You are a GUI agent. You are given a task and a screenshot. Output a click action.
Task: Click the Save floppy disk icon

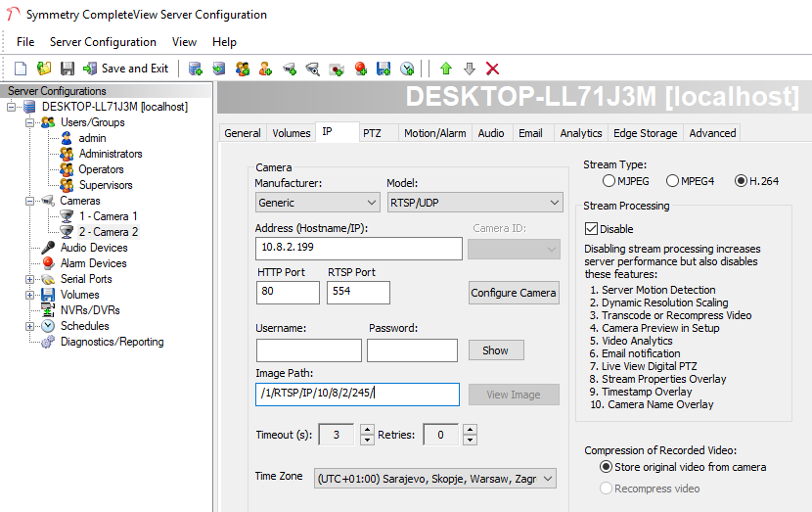(68, 69)
